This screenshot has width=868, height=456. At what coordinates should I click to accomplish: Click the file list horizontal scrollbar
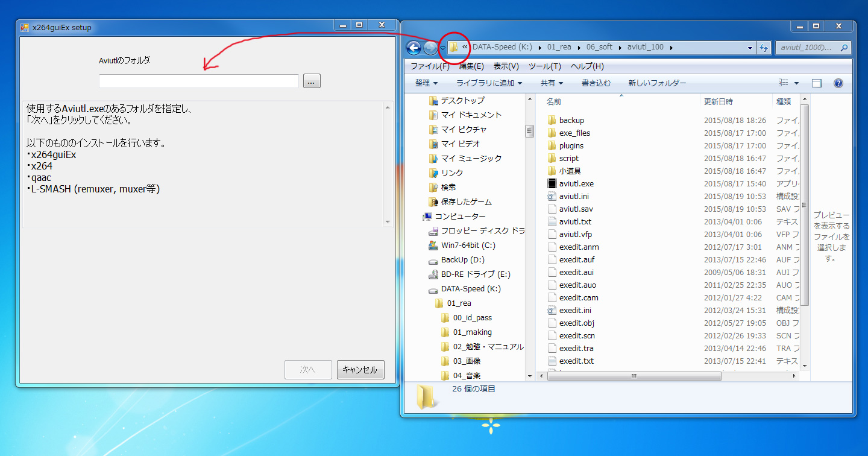pyautogui.click(x=634, y=376)
